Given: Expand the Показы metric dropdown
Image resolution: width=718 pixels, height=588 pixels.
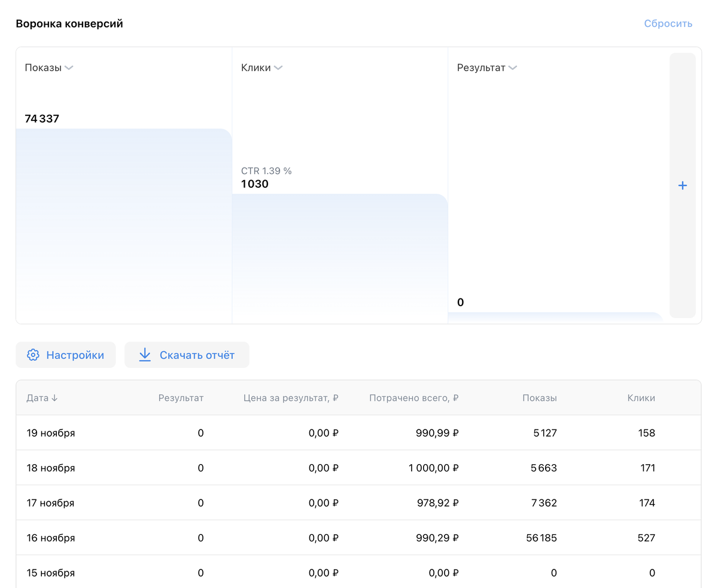Looking at the screenshot, I should pos(69,68).
